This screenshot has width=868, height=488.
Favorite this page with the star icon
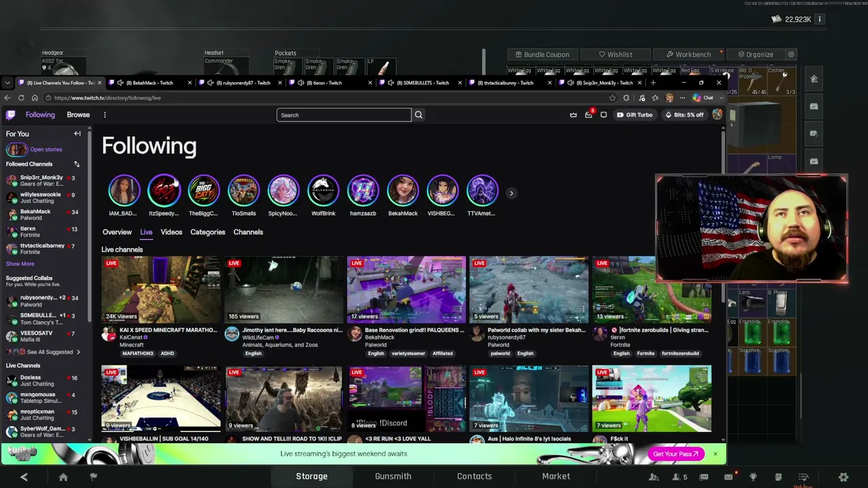coord(612,98)
